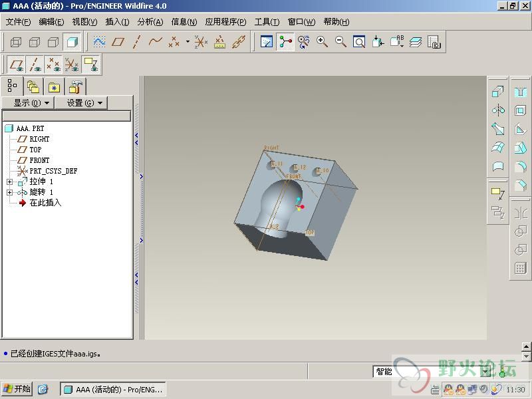Screen dimensions: 532x399
Task: Click the Hole tool icon
Action: click(521, 92)
